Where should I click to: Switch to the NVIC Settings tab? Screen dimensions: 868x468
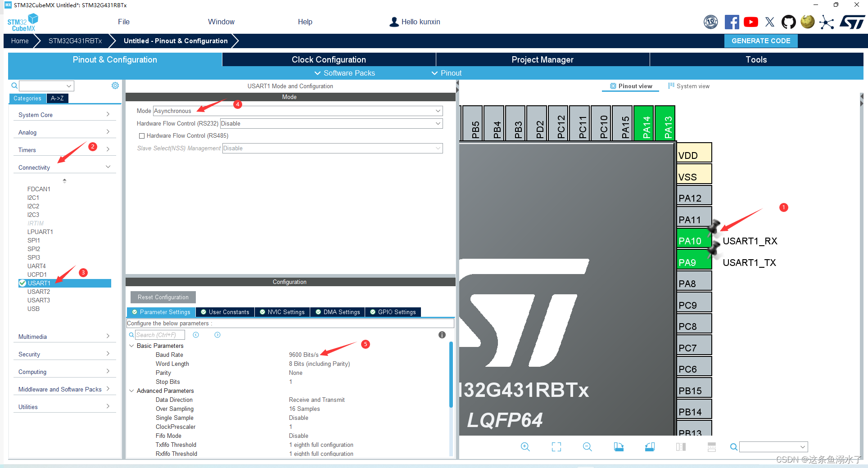click(x=282, y=312)
